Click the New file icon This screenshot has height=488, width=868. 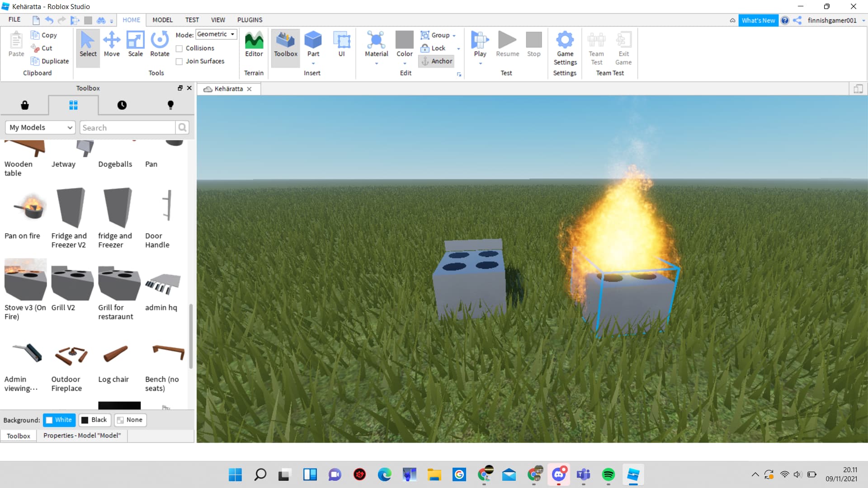tap(36, 20)
